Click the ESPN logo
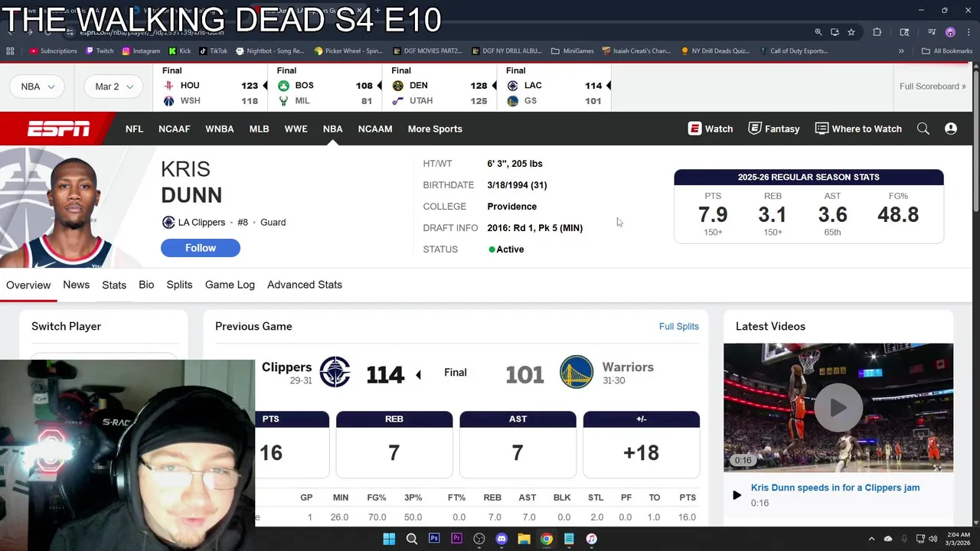The image size is (980, 551). coord(59,129)
